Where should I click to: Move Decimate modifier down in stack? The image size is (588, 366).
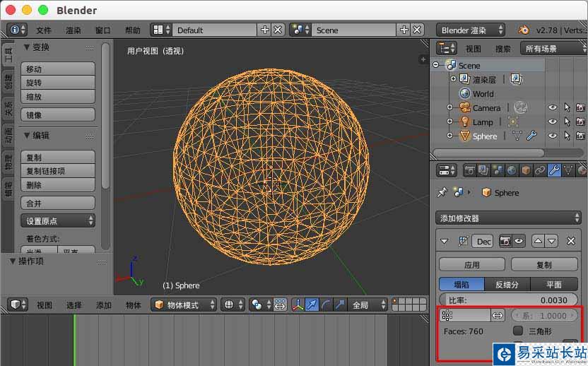552,241
